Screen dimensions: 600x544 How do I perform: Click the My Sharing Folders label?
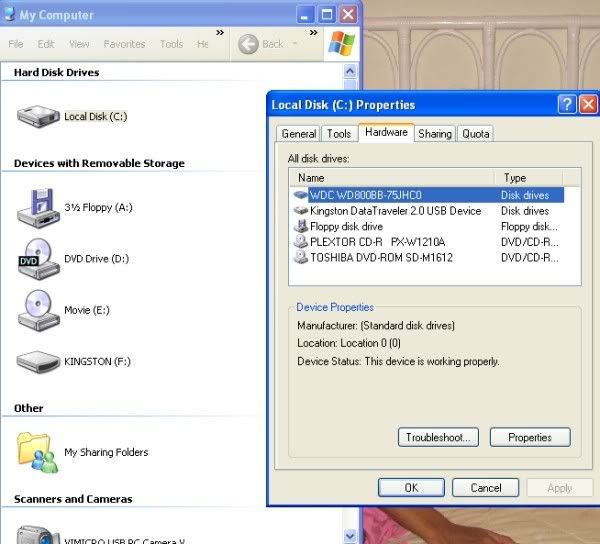point(106,452)
